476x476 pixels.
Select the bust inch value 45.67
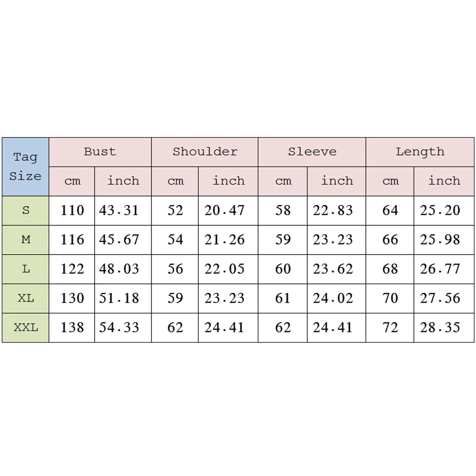click(119, 239)
